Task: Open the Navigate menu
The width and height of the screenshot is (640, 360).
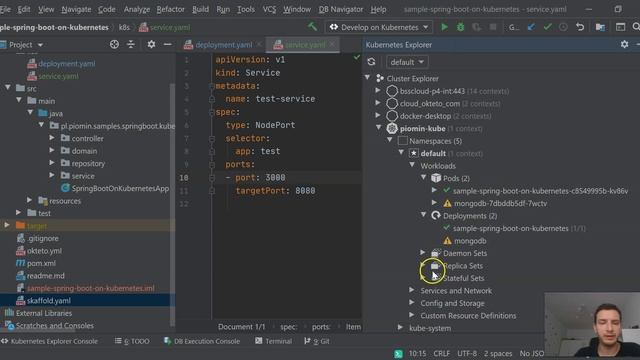Action: 76,9
